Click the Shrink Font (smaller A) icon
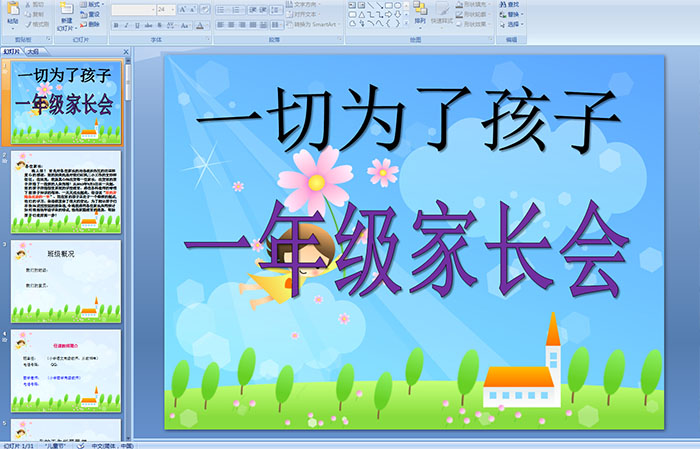700x449 pixels. (x=193, y=9)
